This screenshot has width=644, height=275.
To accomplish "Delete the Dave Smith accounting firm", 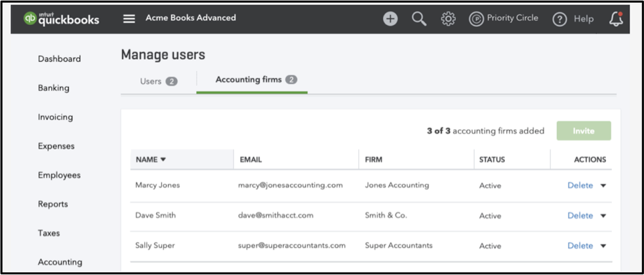I will coord(580,215).
